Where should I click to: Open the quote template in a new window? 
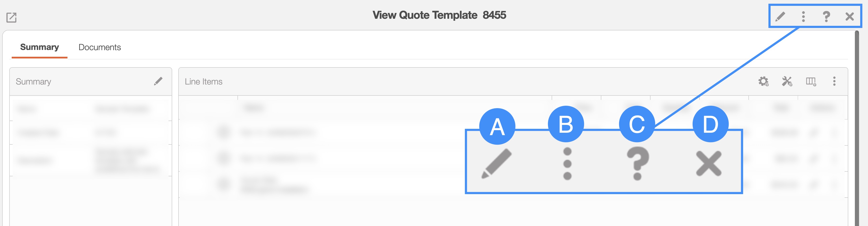11,18
